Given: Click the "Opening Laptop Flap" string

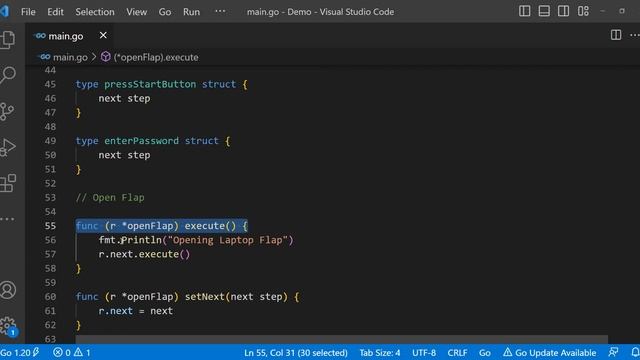Looking at the screenshot, I should click(x=228, y=240).
